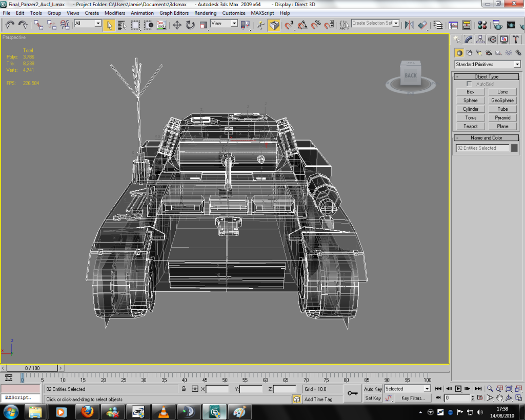
Task: Click the Teapot primitive button
Action: coord(470,126)
